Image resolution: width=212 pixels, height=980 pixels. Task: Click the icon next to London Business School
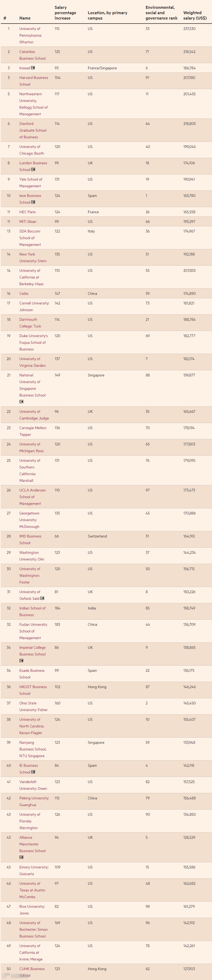click(33, 170)
